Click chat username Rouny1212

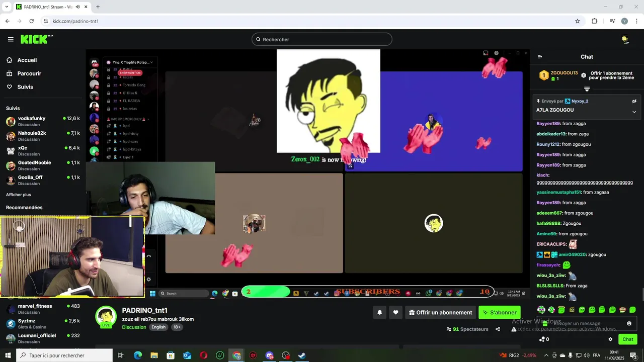548,144
